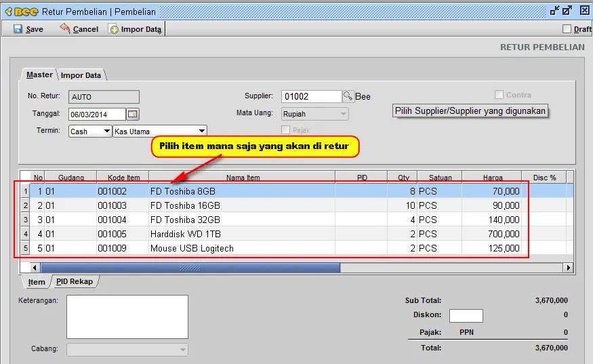Click the Impor Data toolbar button label
Image resolution: width=593 pixels, height=364 pixels.
141,29
